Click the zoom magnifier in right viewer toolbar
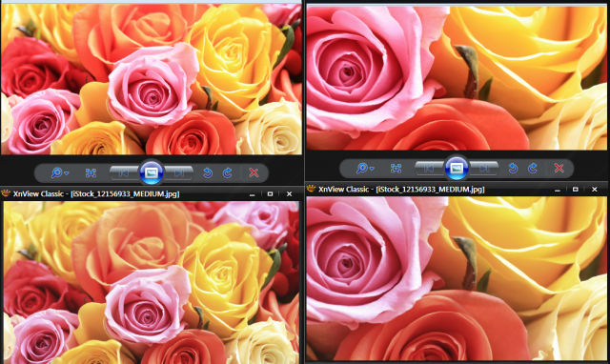This screenshot has height=364, width=610. tap(362, 168)
